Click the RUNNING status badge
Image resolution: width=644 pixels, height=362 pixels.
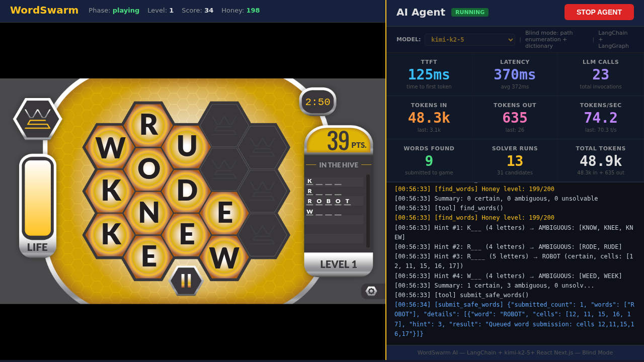pos(469,12)
